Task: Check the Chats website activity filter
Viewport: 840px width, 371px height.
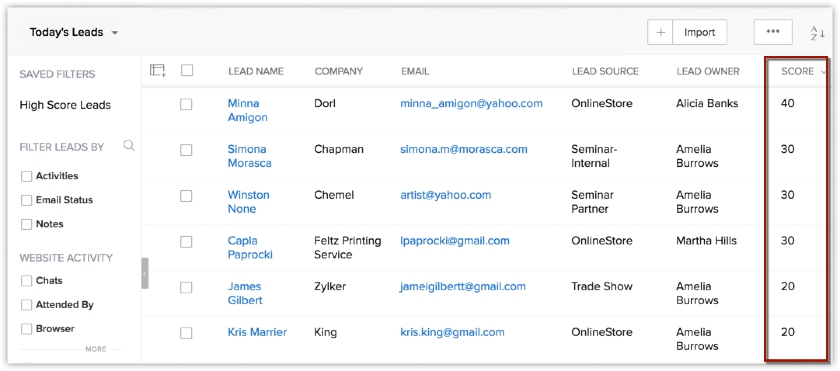Action: (26, 281)
